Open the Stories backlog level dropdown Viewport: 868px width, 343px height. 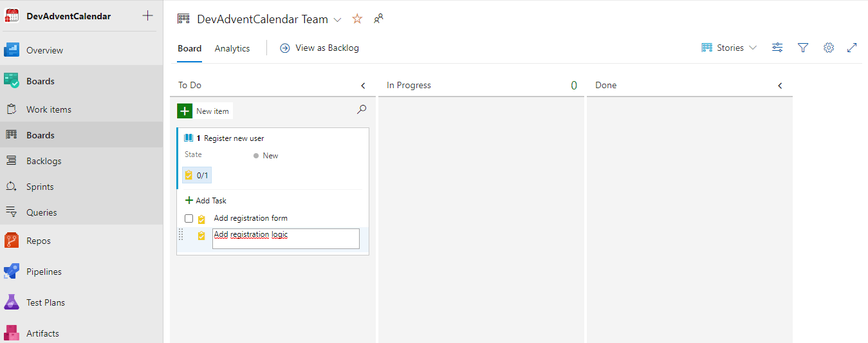729,48
